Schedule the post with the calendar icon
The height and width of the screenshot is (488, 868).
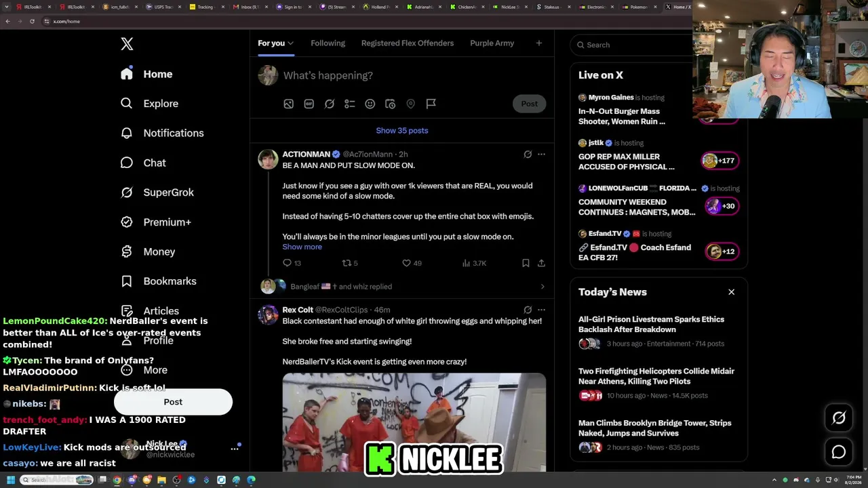click(391, 104)
